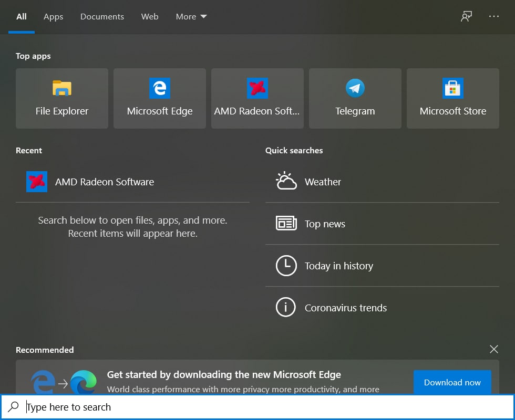Click the 'Quick searches' heading

[x=294, y=151]
